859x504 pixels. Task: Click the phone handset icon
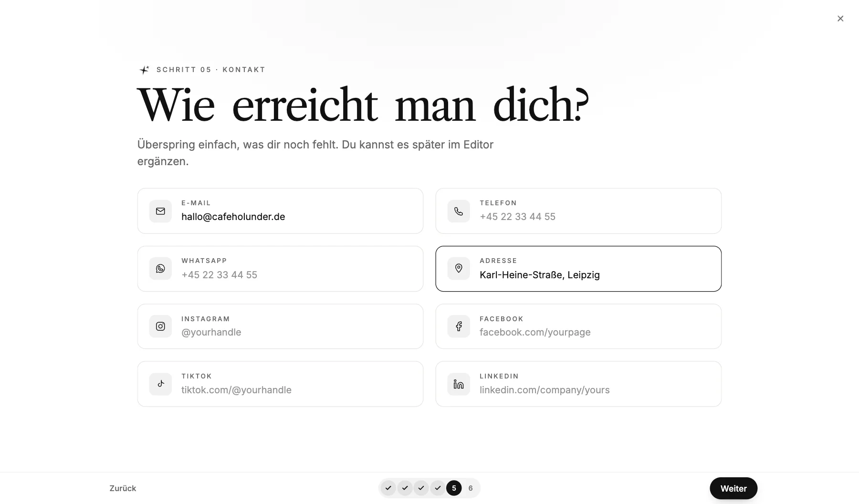click(x=459, y=211)
